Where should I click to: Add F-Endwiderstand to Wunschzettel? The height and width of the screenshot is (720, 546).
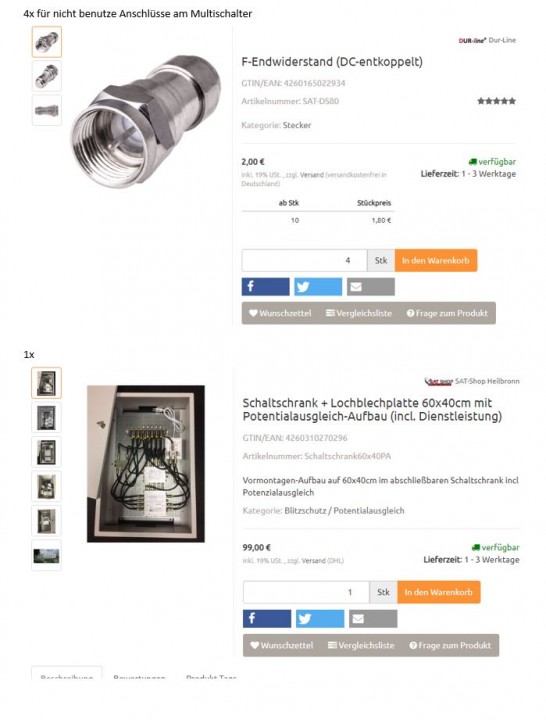[280, 313]
